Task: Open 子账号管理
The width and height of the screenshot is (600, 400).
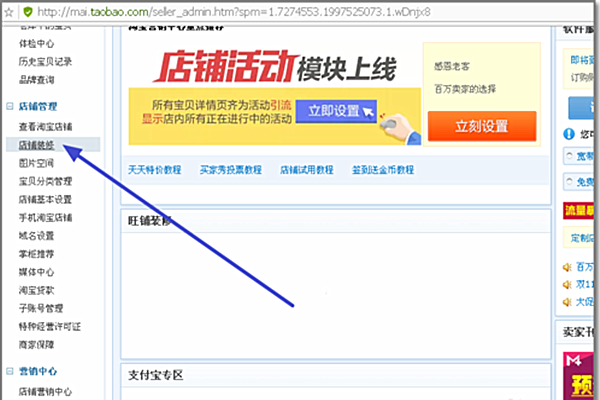Action: [41, 308]
